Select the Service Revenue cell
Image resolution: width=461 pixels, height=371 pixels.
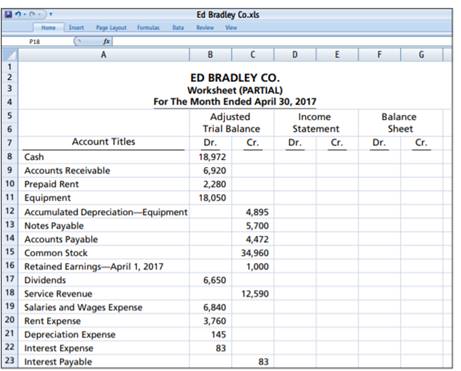click(104, 294)
